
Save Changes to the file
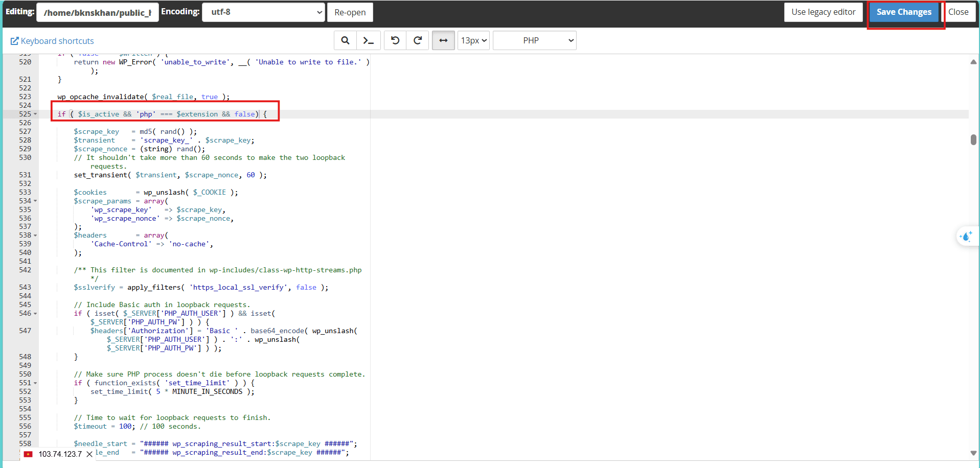click(903, 12)
